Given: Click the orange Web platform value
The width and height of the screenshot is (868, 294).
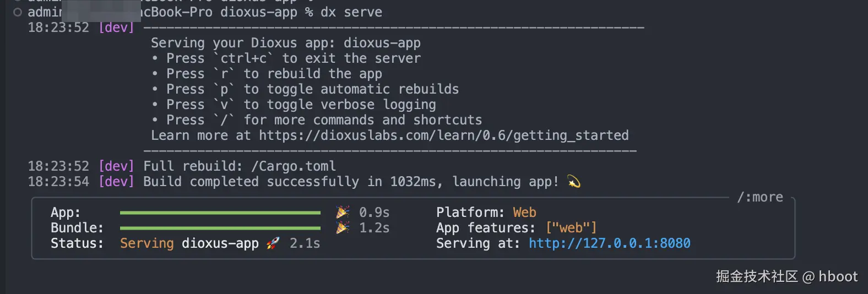Looking at the screenshot, I should click(x=524, y=213).
